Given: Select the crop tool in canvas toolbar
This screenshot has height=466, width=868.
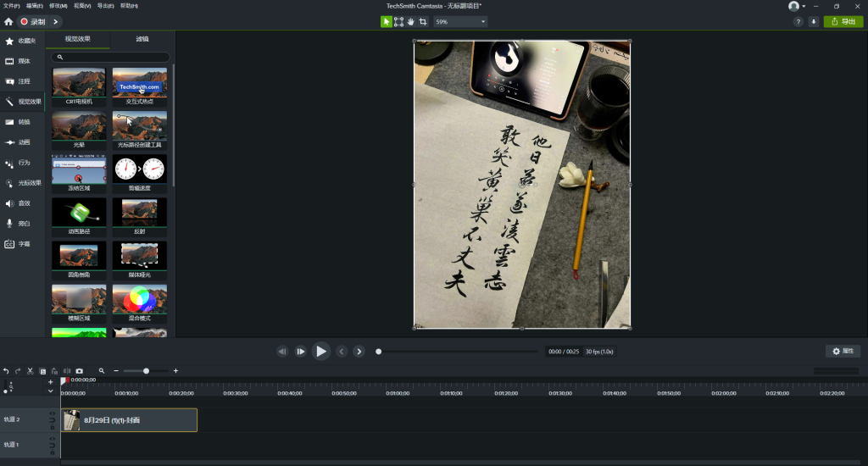Looking at the screenshot, I should tap(423, 21).
